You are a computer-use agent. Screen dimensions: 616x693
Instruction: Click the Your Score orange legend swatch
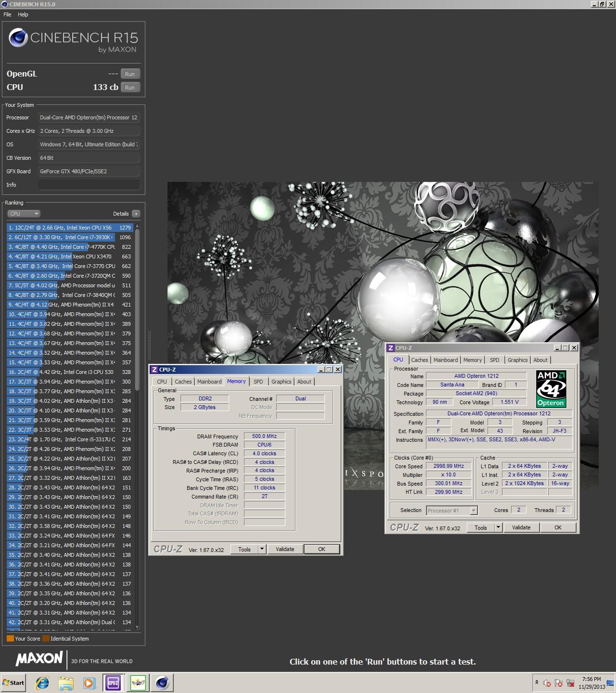click(x=10, y=639)
